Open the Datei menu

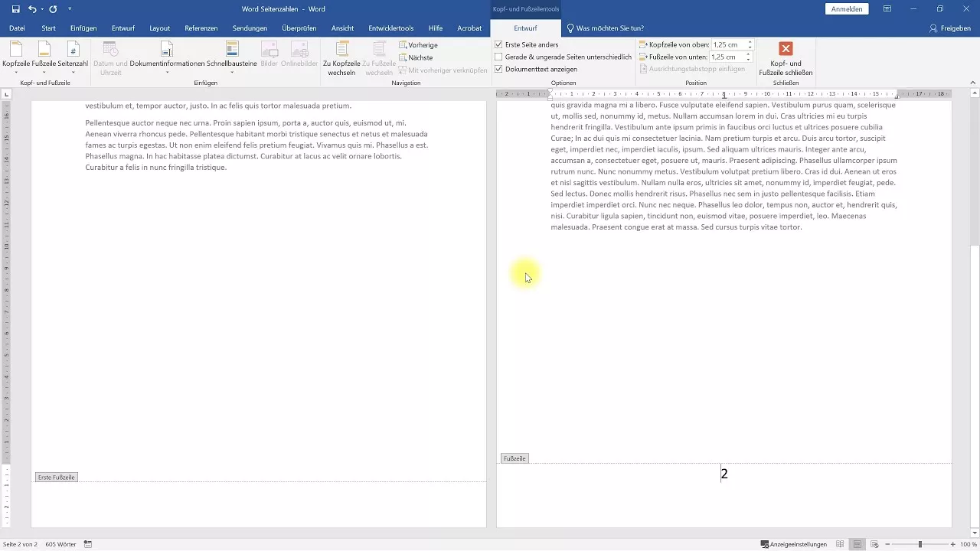pyautogui.click(x=17, y=28)
